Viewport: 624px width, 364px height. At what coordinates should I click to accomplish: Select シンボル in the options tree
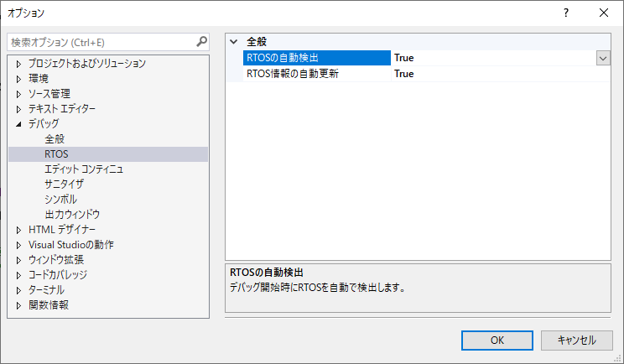pyautogui.click(x=60, y=200)
